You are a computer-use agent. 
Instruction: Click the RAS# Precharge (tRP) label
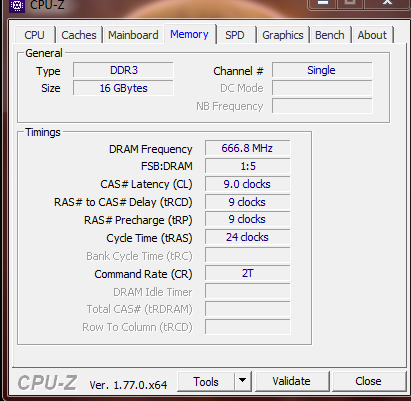[x=138, y=220]
